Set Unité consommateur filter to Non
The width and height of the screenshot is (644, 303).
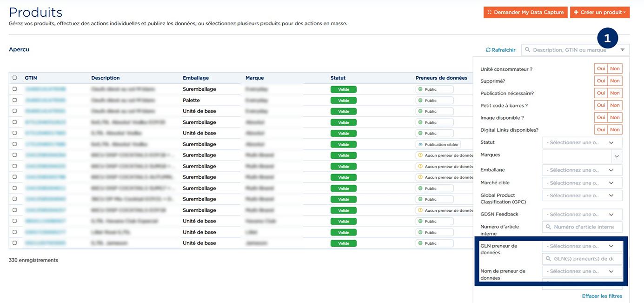[615, 69]
